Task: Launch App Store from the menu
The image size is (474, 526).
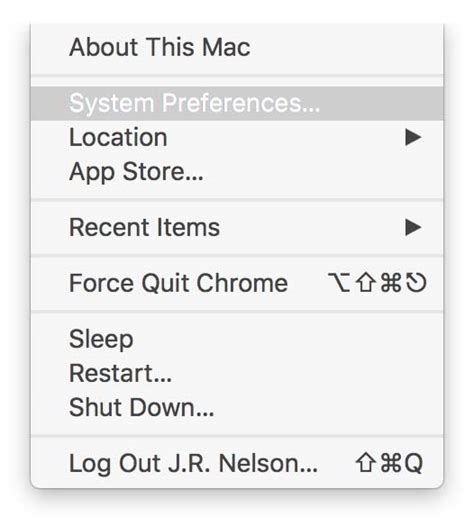Action: pyautogui.click(x=237, y=172)
